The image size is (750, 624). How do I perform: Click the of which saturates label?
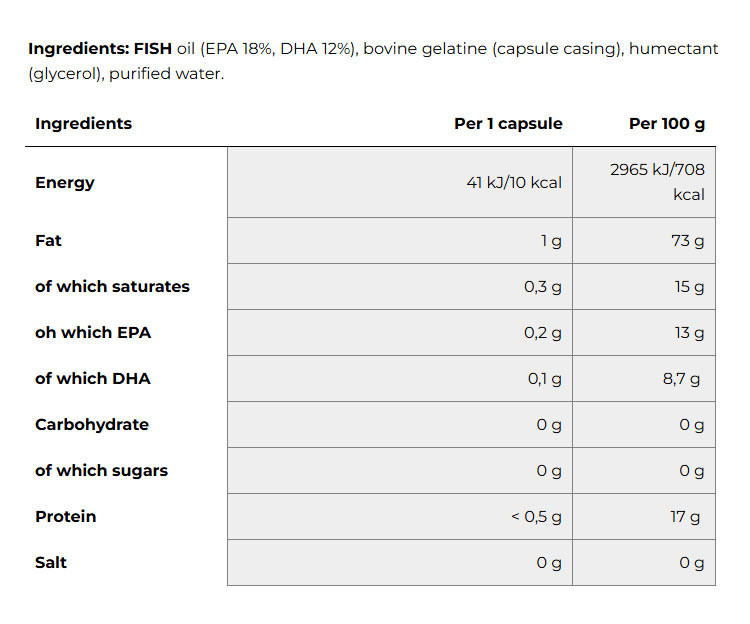click(x=112, y=286)
